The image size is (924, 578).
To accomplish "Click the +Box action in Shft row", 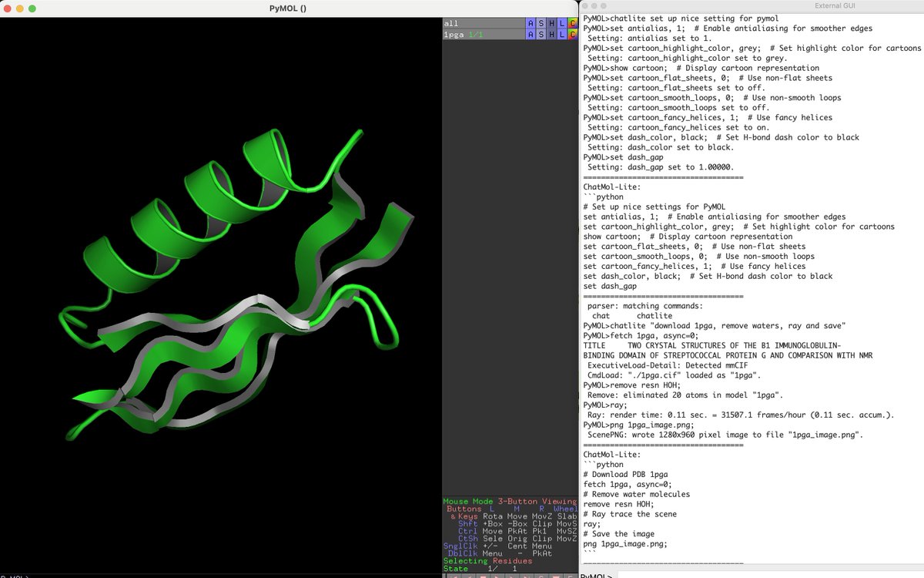I will (492, 524).
